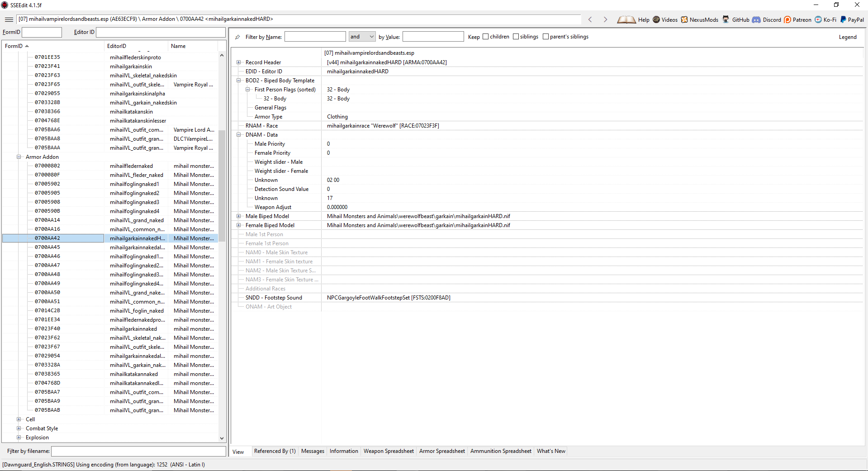Click the Legend link

848,37
